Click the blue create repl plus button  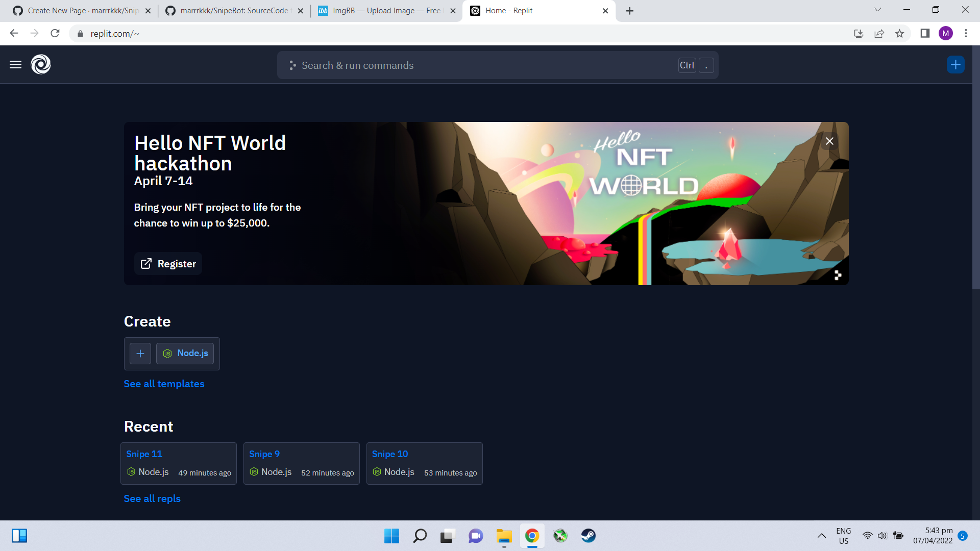point(955,65)
